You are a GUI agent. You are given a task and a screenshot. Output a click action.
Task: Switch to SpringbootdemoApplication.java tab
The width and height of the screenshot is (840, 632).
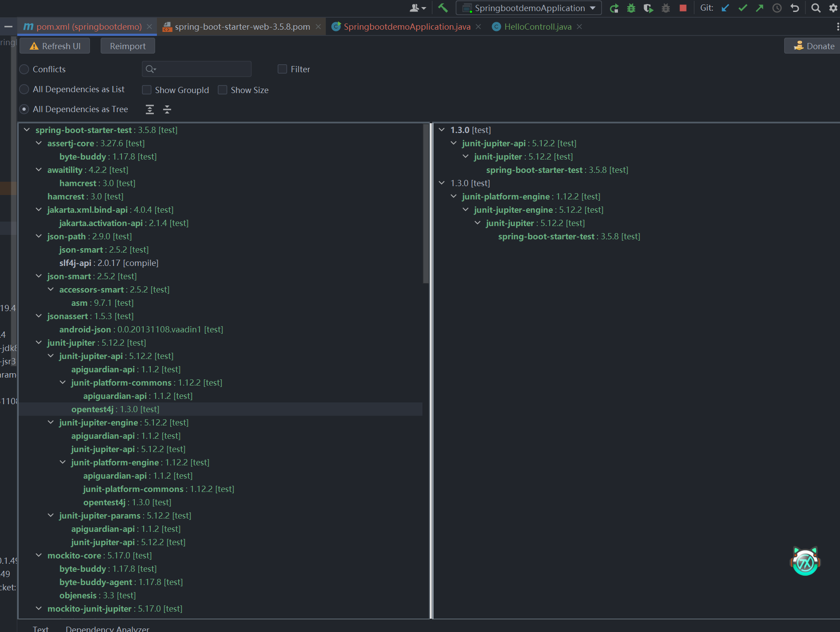pos(407,27)
